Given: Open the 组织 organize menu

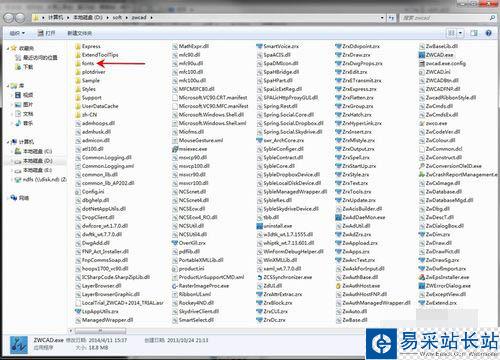Looking at the screenshot, I should (17, 33).
